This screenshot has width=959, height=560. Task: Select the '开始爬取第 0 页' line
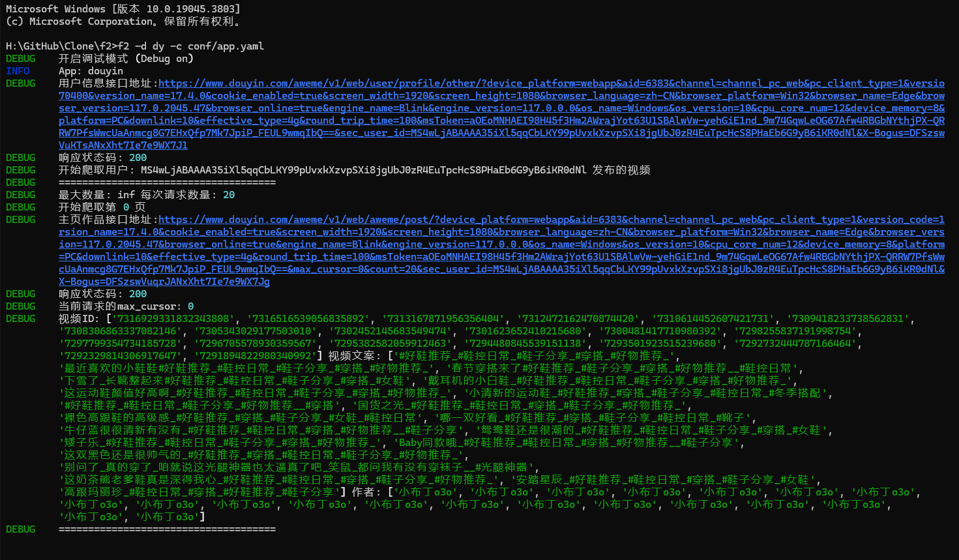102,207
